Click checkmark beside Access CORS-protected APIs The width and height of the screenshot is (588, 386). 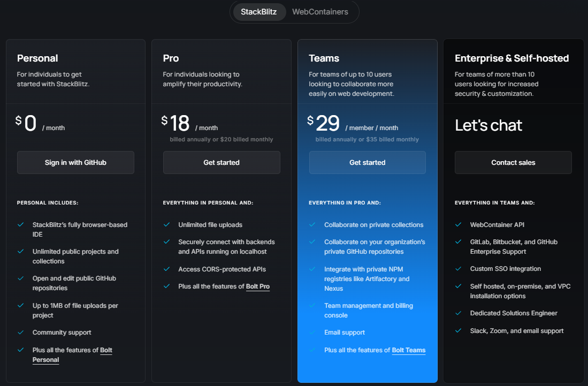pos(166,269)
